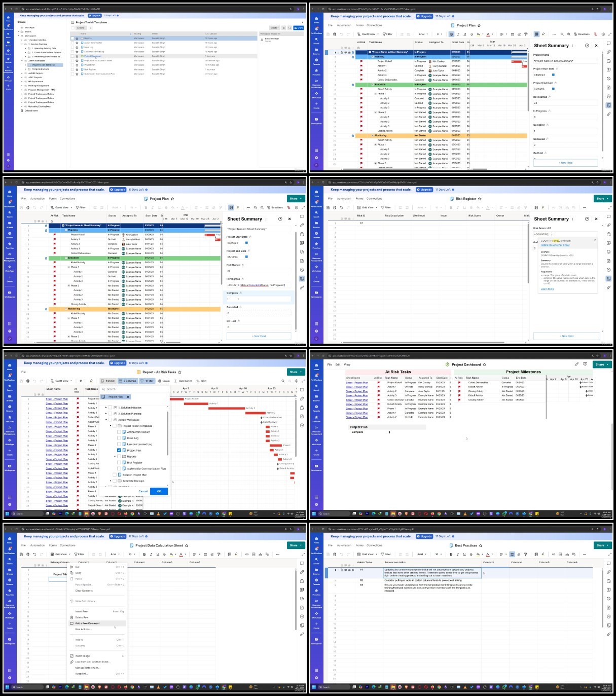Open Insert Image submenu arrow in context menu
This screenshot has width=616, height=696.
tap(123, 656)
